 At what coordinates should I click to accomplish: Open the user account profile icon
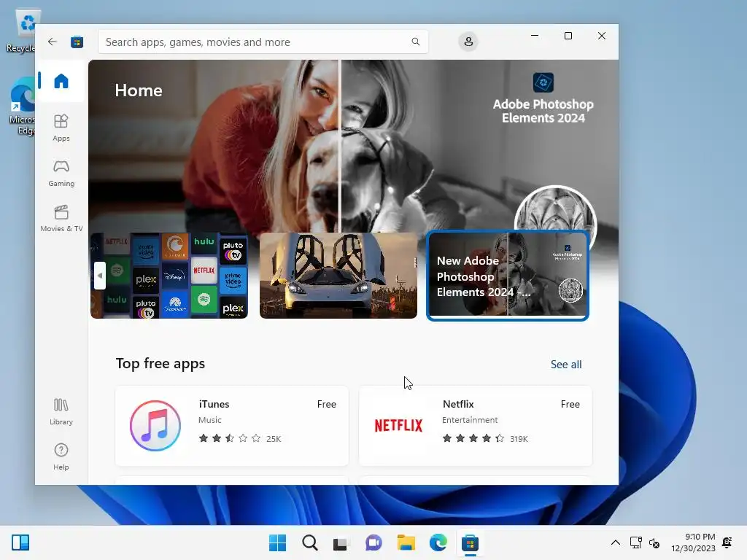468,42
